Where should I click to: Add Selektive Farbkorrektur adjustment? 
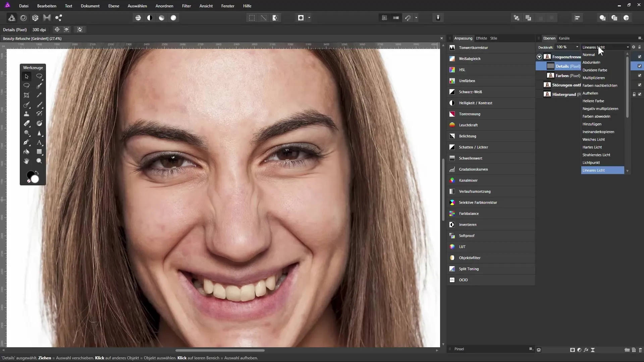[491, 202]
